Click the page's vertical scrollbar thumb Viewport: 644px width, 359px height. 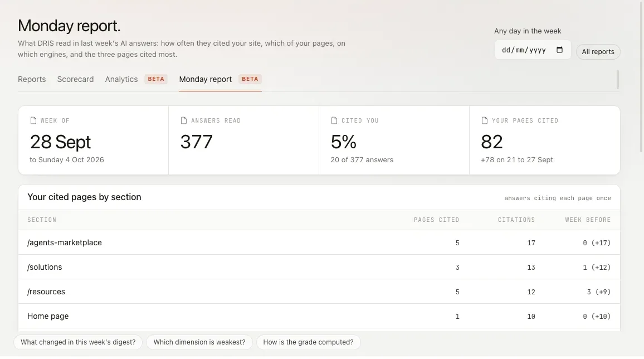tap(641, 76)
